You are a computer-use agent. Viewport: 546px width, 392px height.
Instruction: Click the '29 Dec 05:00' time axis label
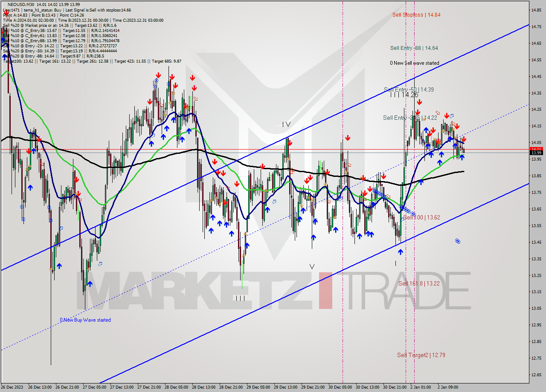pyautogui.click(x=258, y=387)
